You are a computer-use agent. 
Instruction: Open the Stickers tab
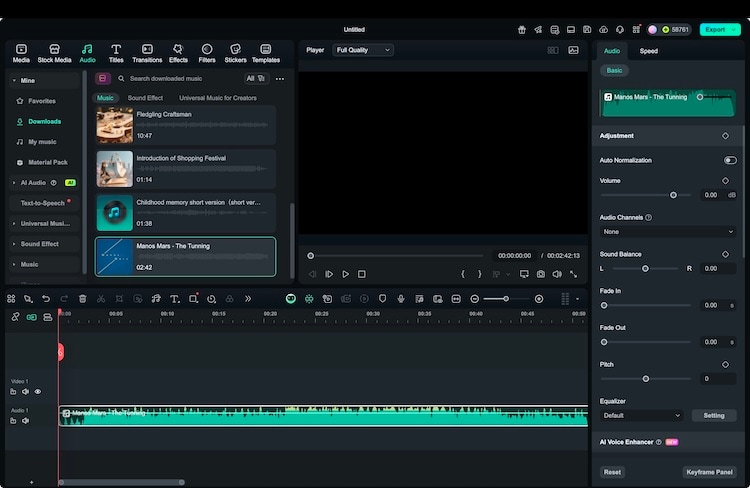click(235, 53)
